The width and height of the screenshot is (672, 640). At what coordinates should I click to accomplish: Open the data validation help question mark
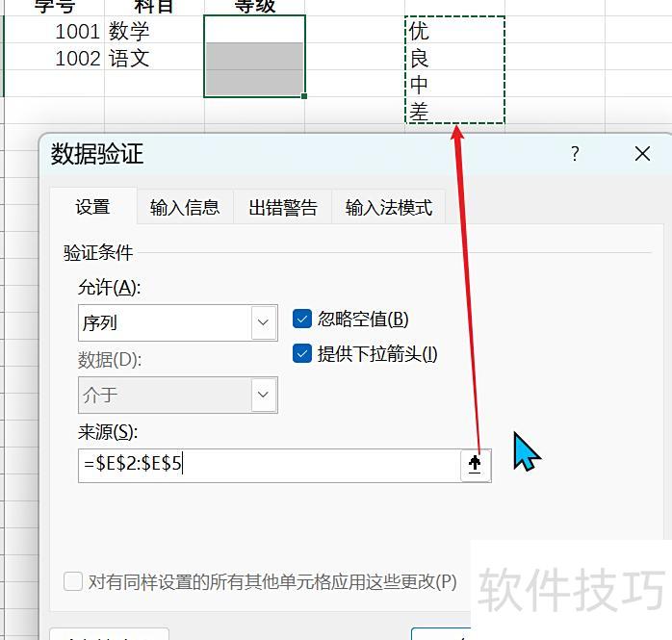tap(575, 154)
